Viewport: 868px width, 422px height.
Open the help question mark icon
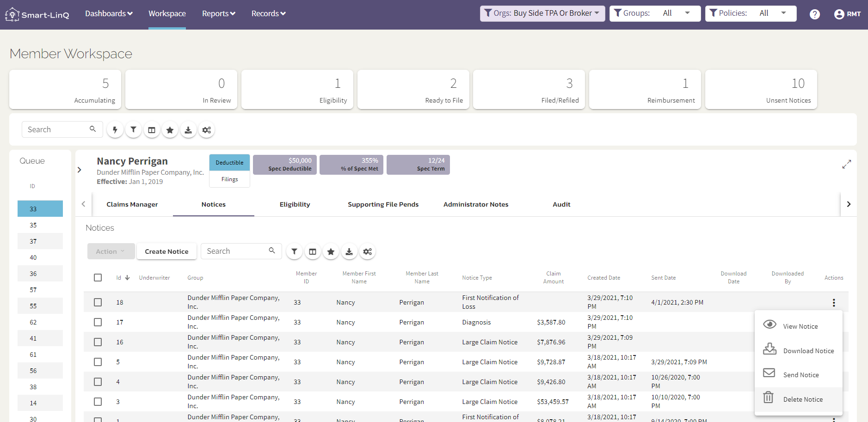point(815,14)
